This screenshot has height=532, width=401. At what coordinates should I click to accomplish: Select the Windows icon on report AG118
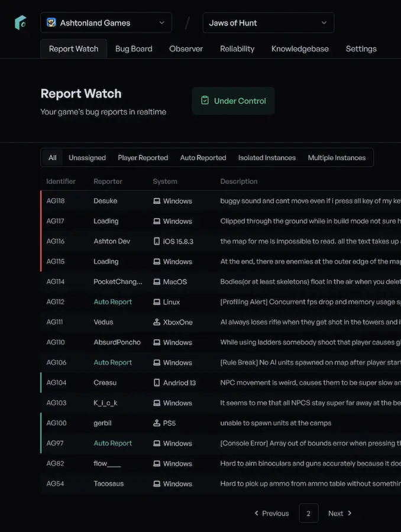pos(156,201)
